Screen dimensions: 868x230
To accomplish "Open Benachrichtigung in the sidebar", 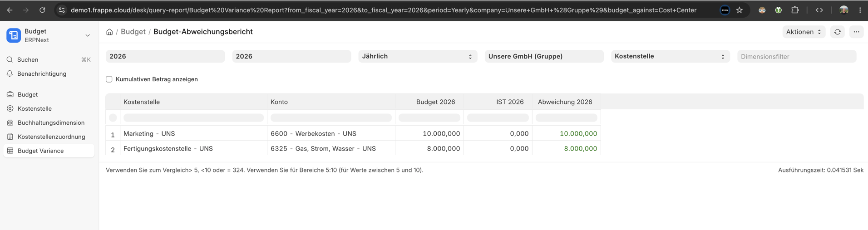I will coord(49,73).
